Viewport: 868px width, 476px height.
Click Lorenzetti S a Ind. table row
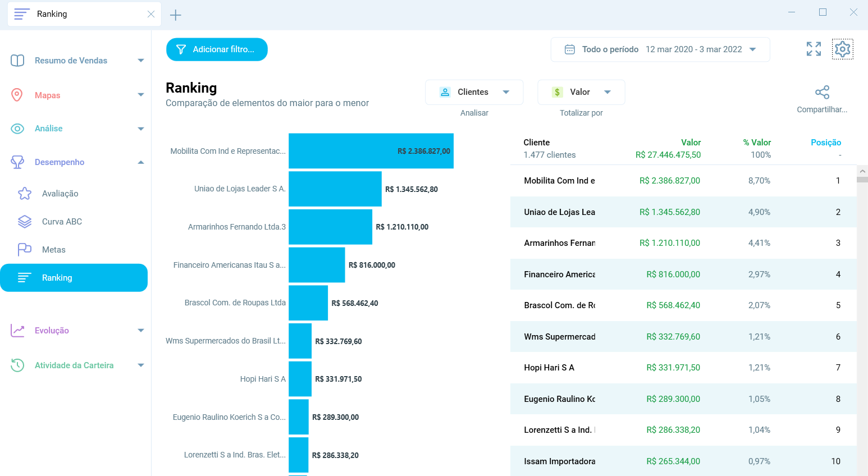coord(683,430)
